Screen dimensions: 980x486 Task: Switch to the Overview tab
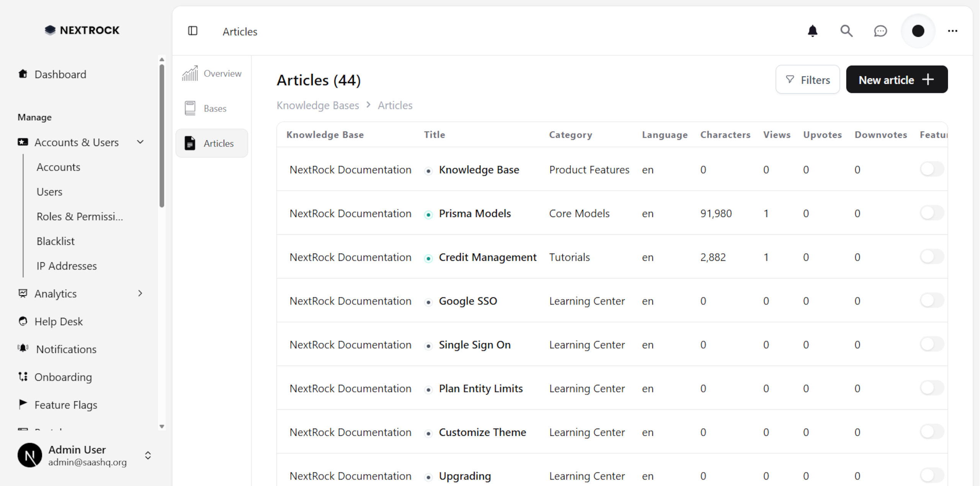click(x=212, y=73)
